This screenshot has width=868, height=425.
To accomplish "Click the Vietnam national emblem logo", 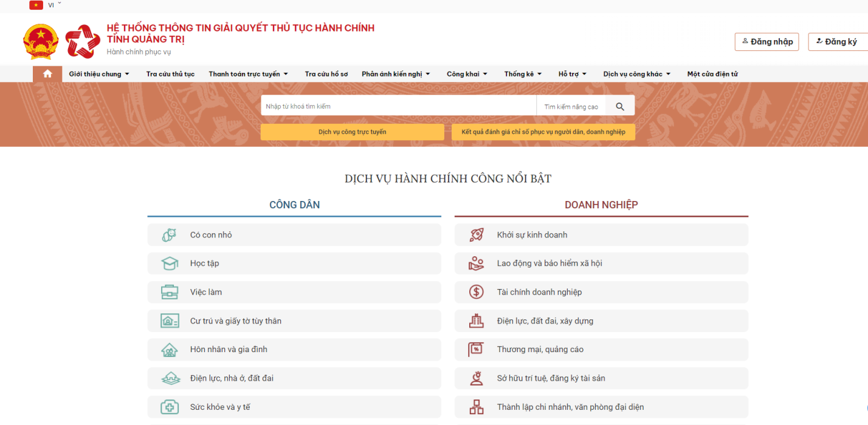I will tap(41, 41).
